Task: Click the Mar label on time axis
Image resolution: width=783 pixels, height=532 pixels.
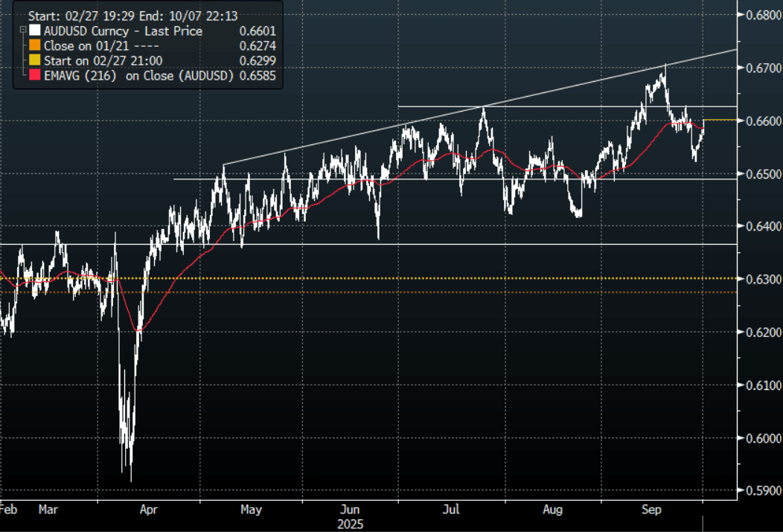Action: [x=48, y=510]
